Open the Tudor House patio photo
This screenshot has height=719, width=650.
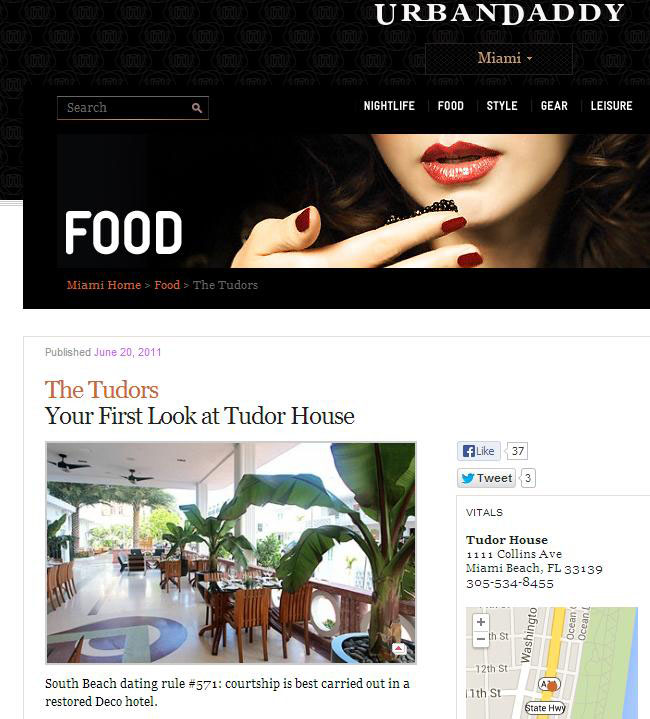point(231,553)
